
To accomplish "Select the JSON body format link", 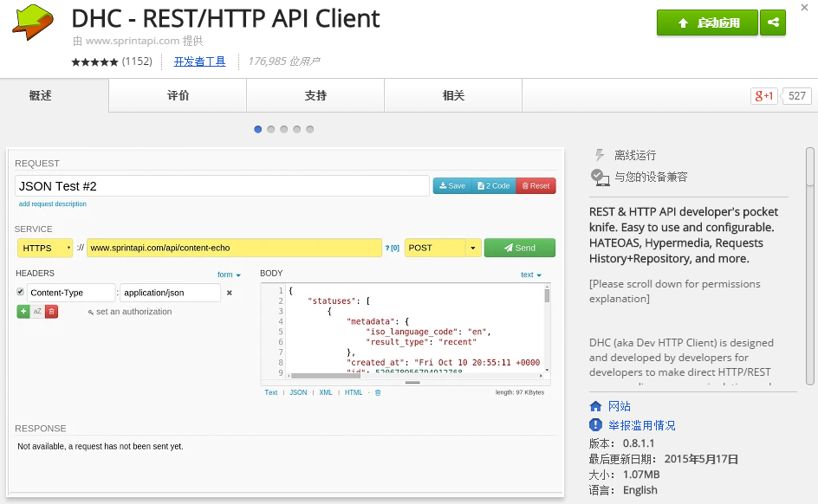I will [x=298, y=392].
